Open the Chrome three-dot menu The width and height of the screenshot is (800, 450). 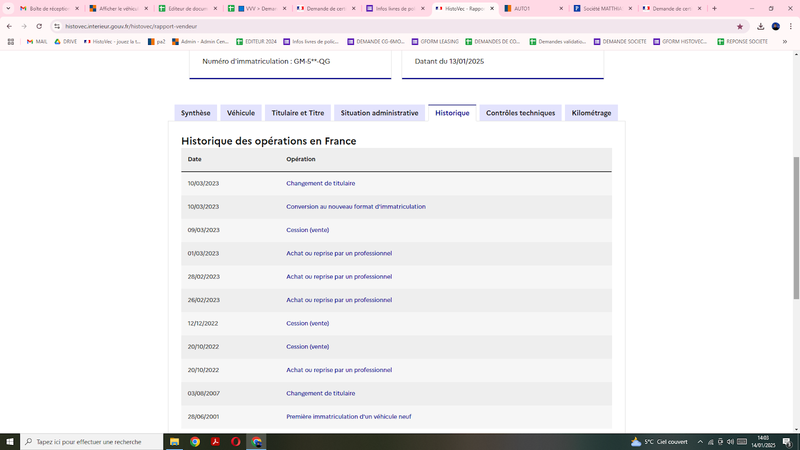790,26
